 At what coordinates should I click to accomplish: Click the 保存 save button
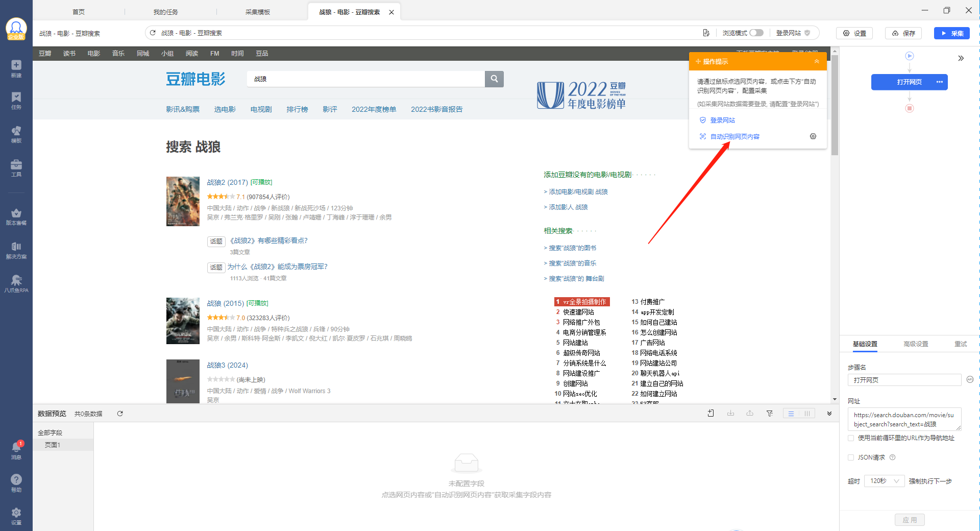(903, 33)
